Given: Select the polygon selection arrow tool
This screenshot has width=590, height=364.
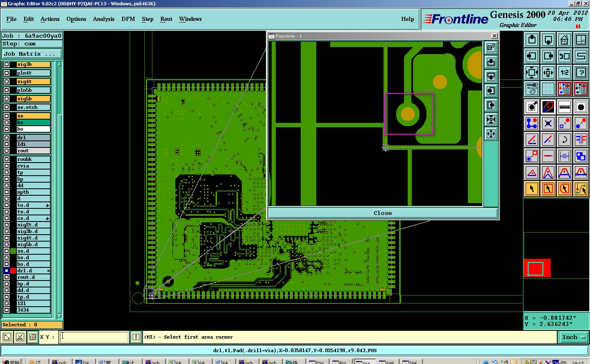Looking at the screenshot, I should (x=565, y=189).
